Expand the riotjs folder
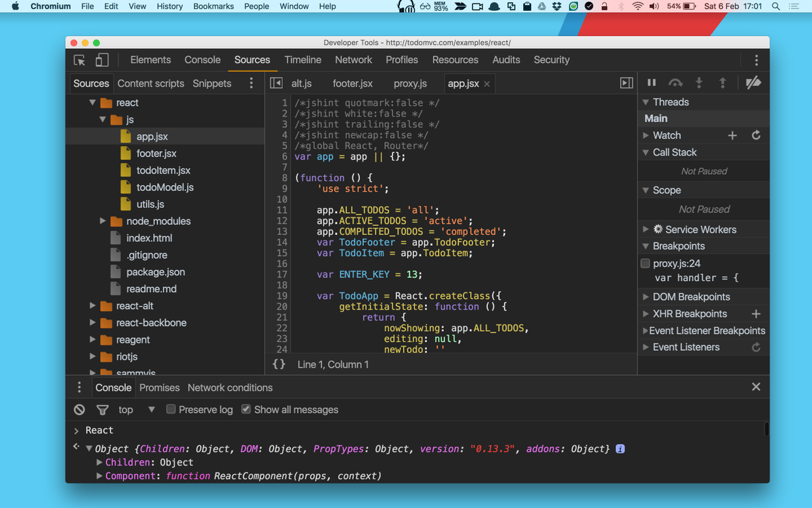Viewport: 812px width, 508px height. (x=93, y=356)
